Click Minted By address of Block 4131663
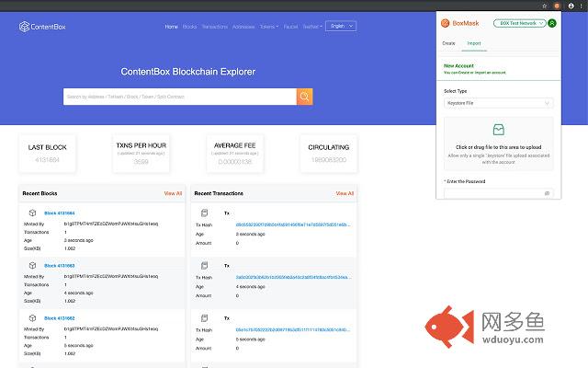The width and height of the screenshot is (588, 368). [111, 276]
